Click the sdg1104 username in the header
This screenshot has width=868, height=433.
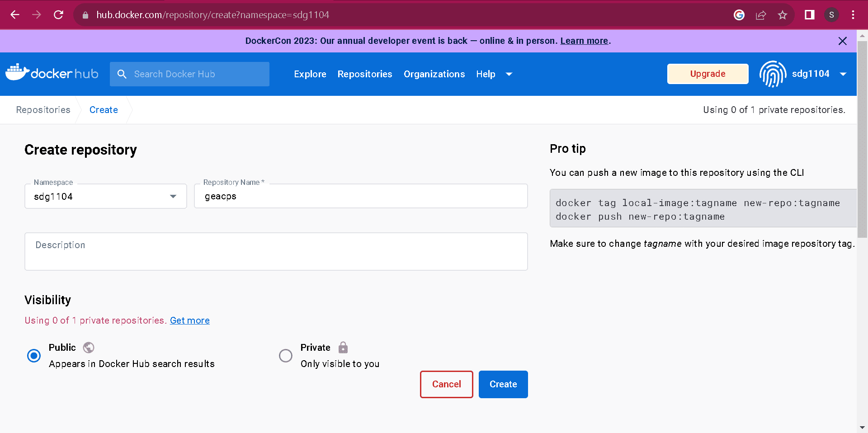(x=811, y=74)
